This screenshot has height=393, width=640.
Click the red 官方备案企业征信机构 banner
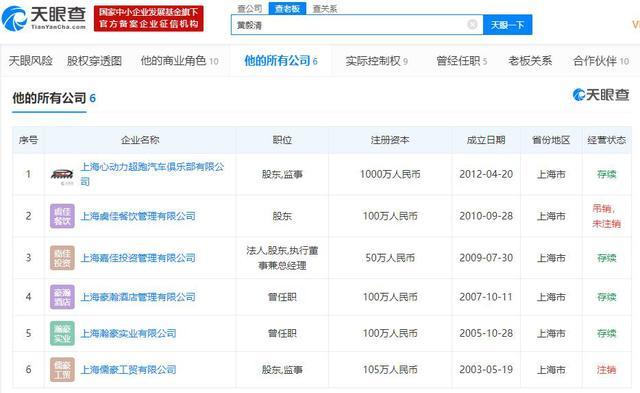149,18
